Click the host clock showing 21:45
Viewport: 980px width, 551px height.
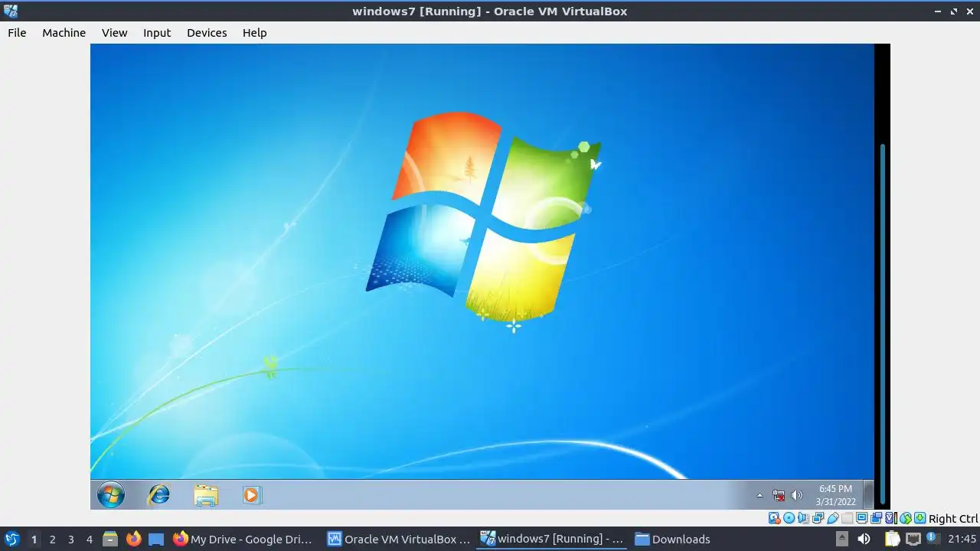click(x=962, y=539)
